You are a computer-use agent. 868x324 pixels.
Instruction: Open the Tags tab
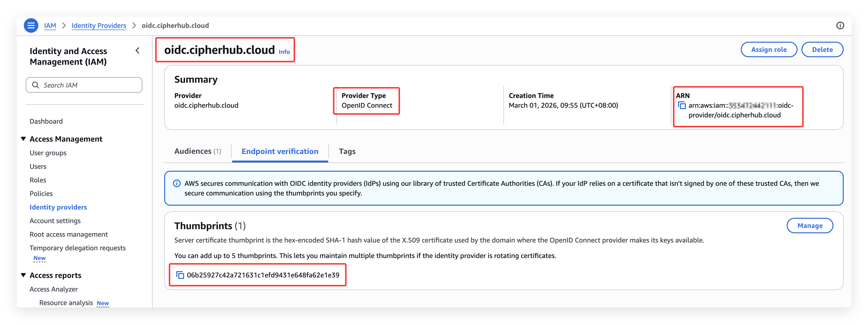[347, 151]
